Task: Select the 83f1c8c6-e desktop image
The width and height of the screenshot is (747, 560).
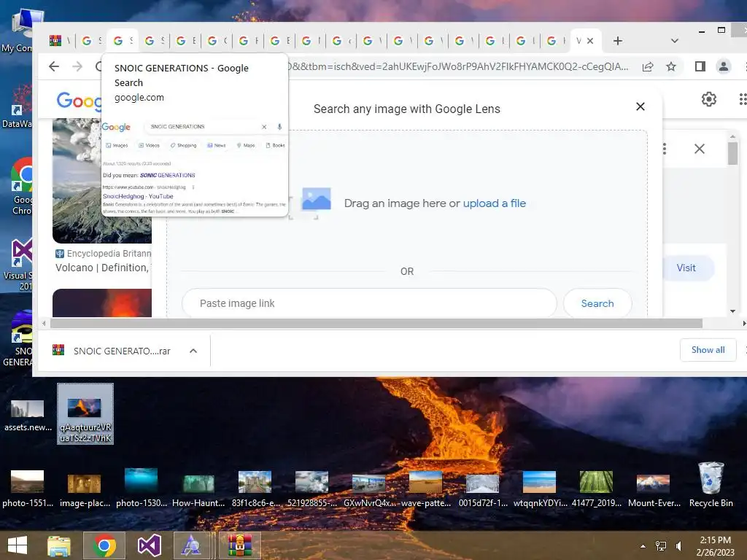Action: pyautogui.click(x=255, y=488)
